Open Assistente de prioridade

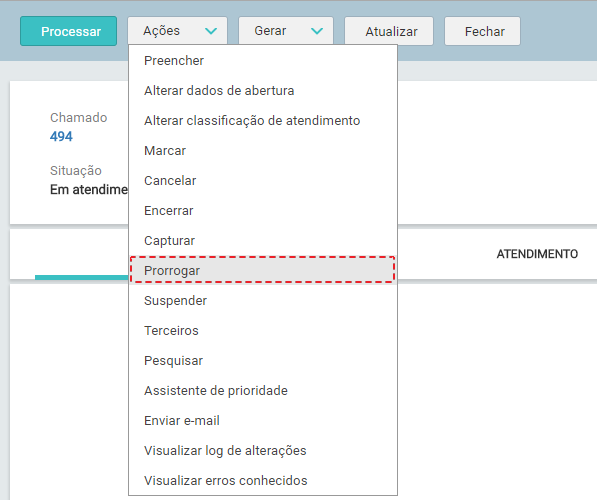(263, 391)
